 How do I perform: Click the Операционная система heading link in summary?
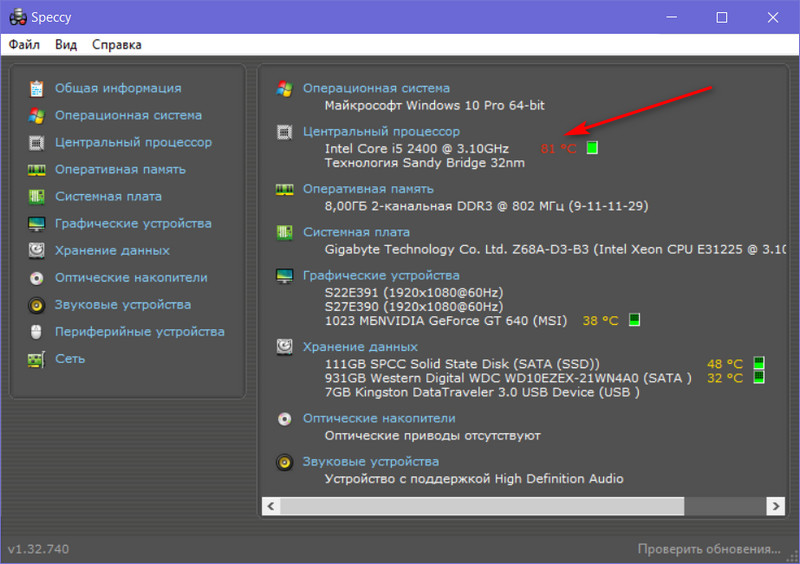(376, 88)
